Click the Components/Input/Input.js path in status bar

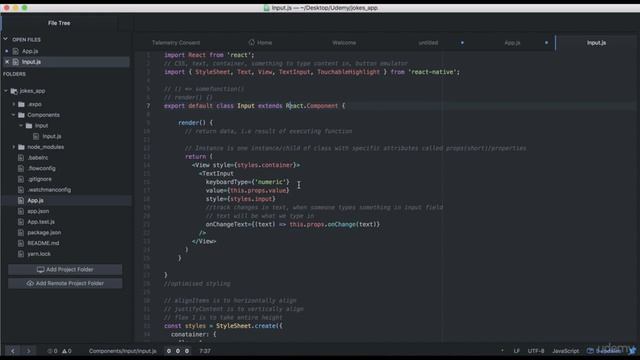pyautogui.click(x=122, y=351)
